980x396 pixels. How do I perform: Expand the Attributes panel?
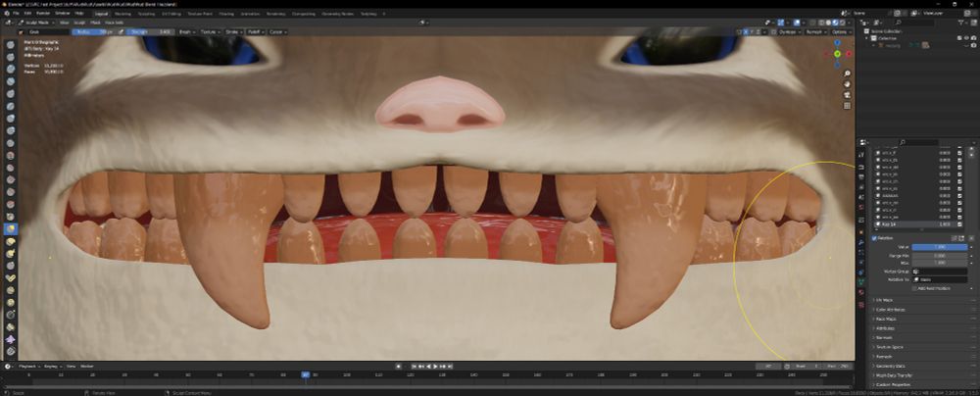point(884,328)
